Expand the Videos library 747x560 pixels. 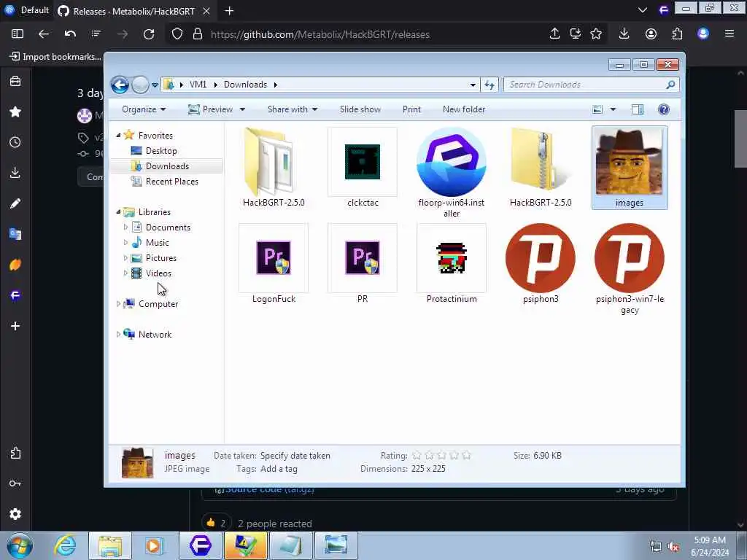(x=125, y=273)
